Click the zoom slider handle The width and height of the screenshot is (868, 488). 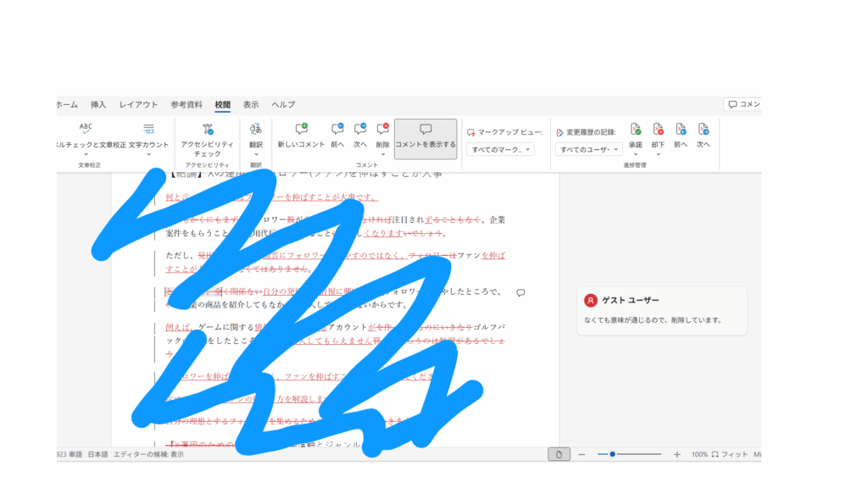click(x=611, y=455)
